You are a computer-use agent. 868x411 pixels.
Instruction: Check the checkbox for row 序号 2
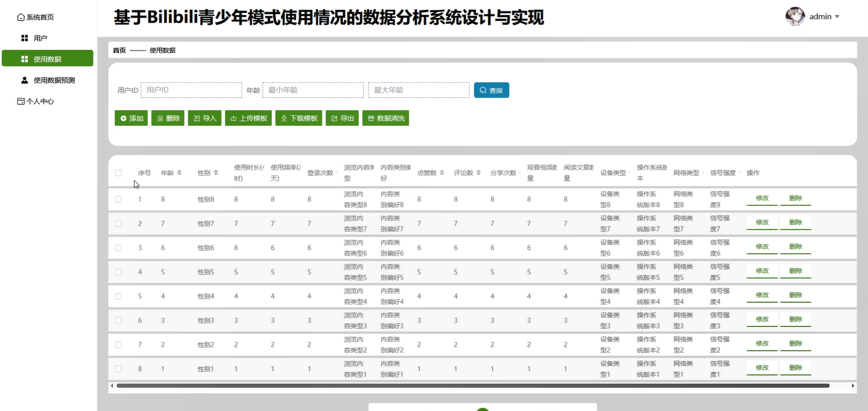[x=118, y=224]
